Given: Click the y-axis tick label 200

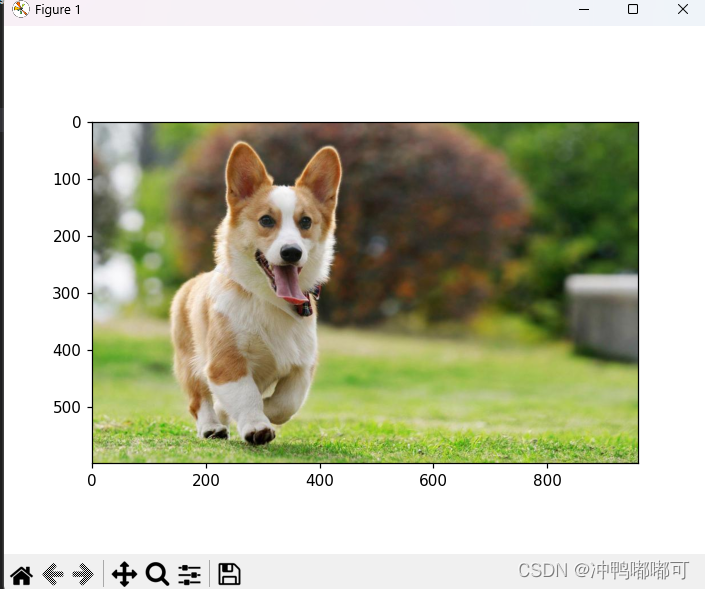Looking at the screenshot, I should click(x=67, y=236).
